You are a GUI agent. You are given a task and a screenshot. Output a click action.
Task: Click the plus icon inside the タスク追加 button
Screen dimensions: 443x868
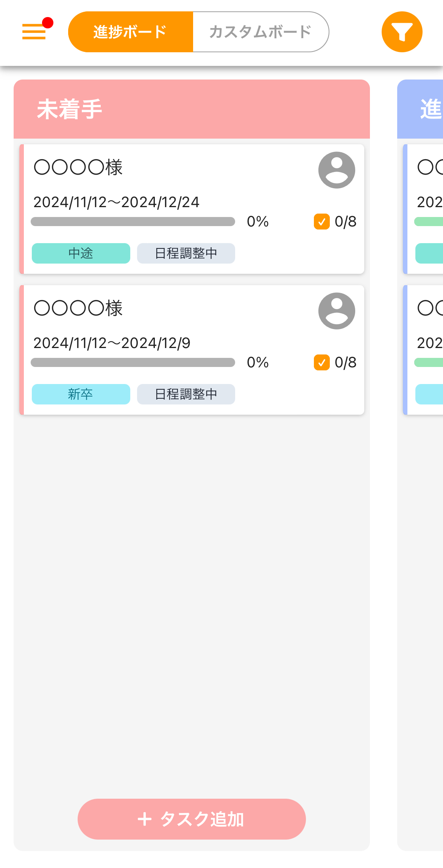145,819
